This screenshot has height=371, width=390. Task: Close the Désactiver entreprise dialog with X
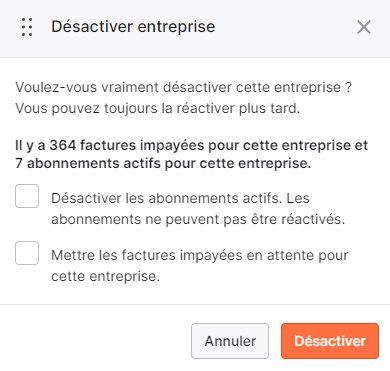pyautogui.click(x=364, y=27)
